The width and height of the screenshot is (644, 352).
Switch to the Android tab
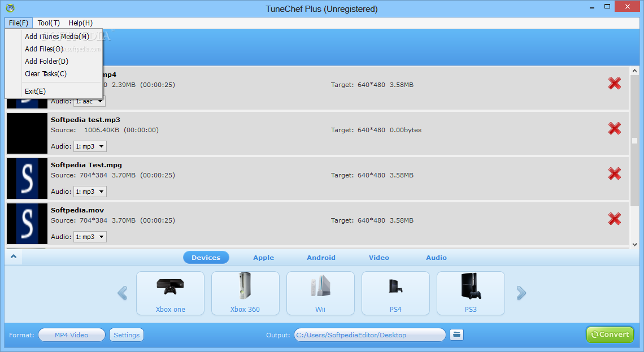click(x=321, y=258)
